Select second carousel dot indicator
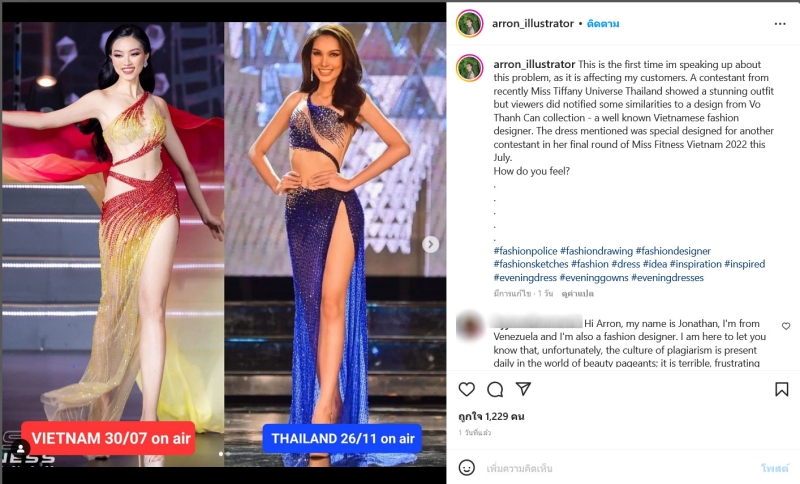The height and width of the screenshot is (484, 800). (228, 453)
